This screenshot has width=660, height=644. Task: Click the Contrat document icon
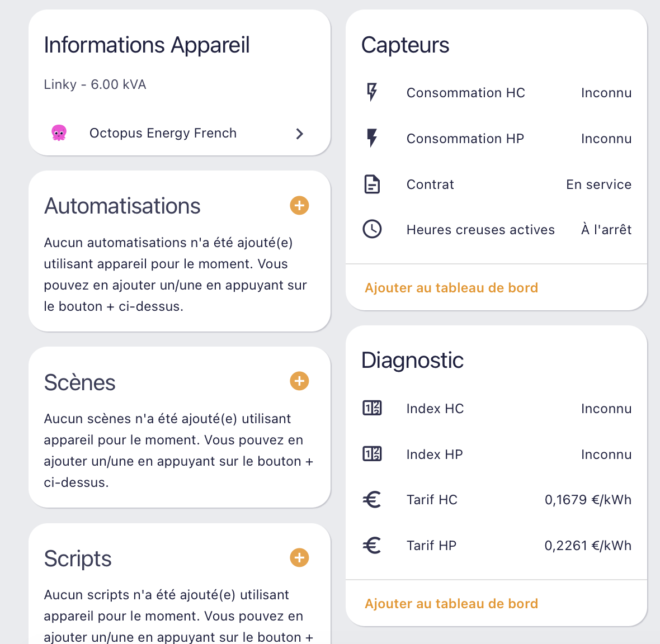(372, 184)
